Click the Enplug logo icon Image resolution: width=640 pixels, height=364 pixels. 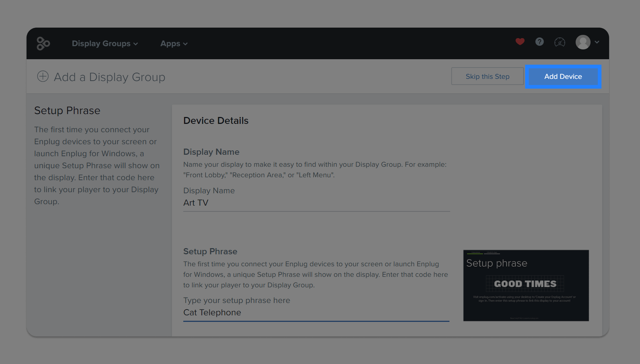click(43, 43)
